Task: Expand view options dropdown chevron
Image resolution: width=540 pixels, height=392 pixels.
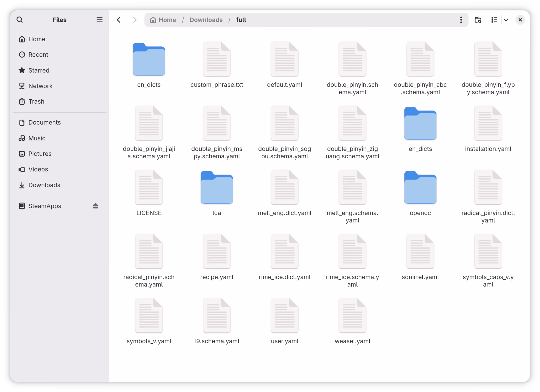Action: click(x=506, y=20)
